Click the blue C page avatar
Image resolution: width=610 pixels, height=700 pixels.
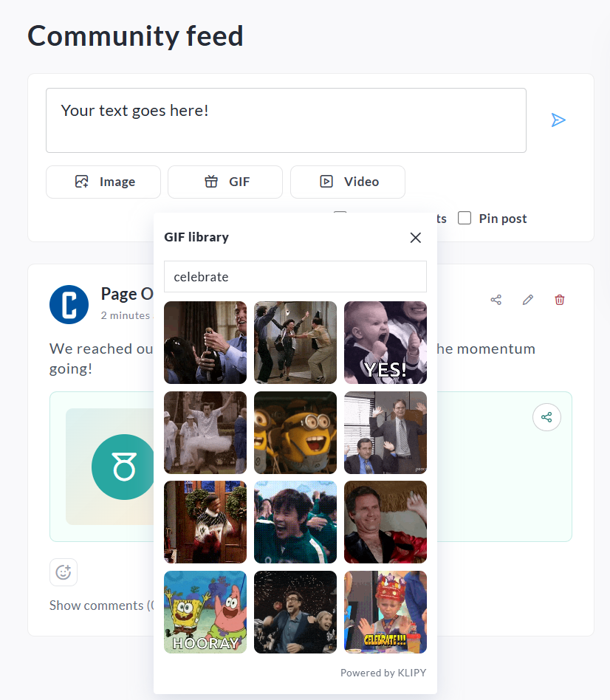69,304
